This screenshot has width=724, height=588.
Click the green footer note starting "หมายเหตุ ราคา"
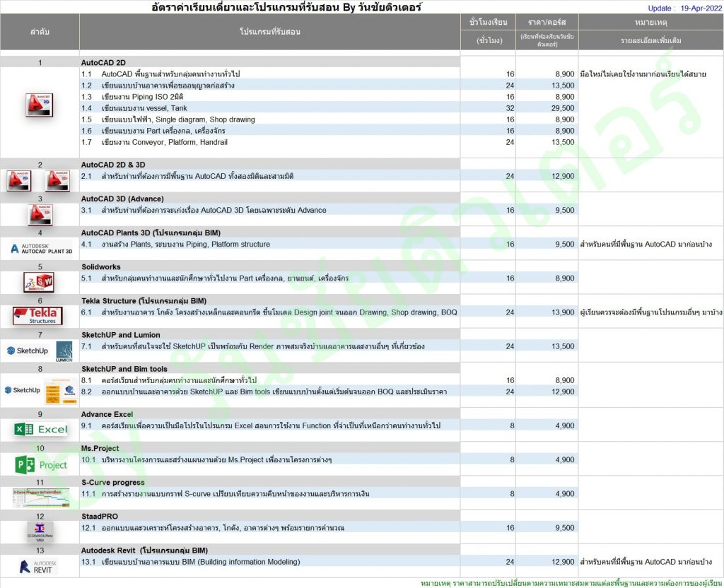571,583
